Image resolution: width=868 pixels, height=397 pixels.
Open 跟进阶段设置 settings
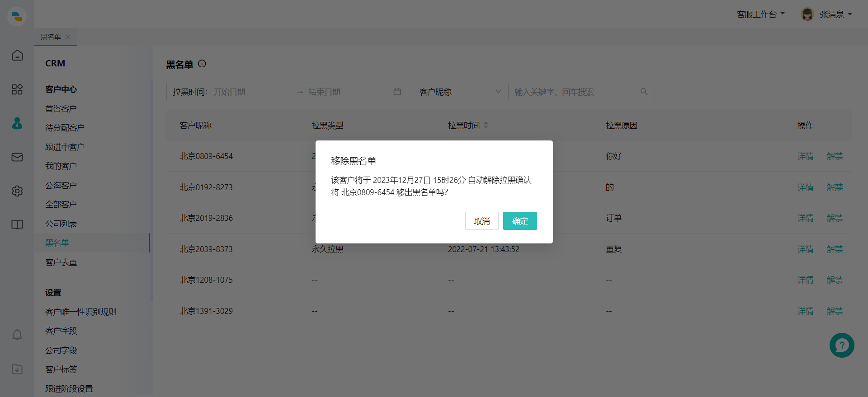coord(69,389)
